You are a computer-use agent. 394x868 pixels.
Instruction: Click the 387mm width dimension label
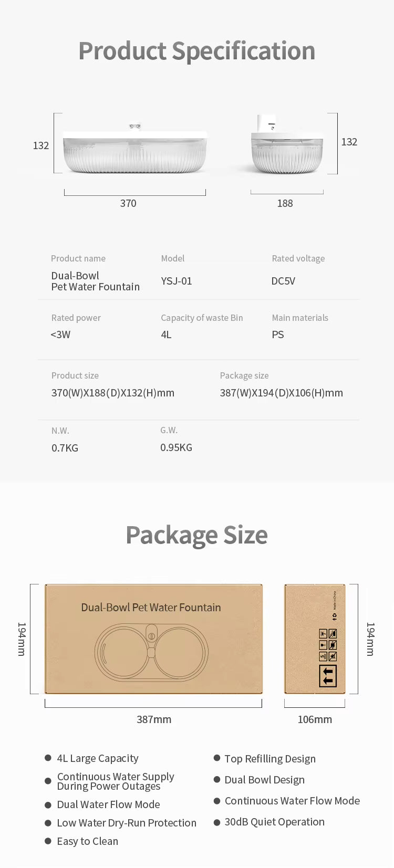point(154,719)
